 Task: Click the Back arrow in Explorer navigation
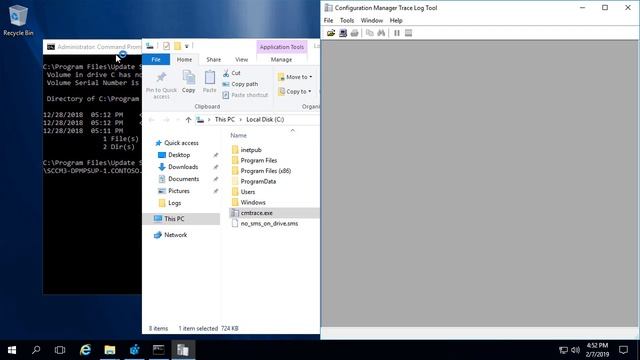[x=151, y=120]
